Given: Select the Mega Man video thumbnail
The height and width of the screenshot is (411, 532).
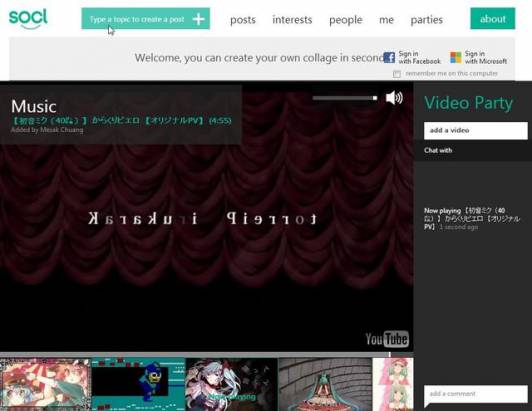Looking at the screenshot, I should tap(138, 384).
